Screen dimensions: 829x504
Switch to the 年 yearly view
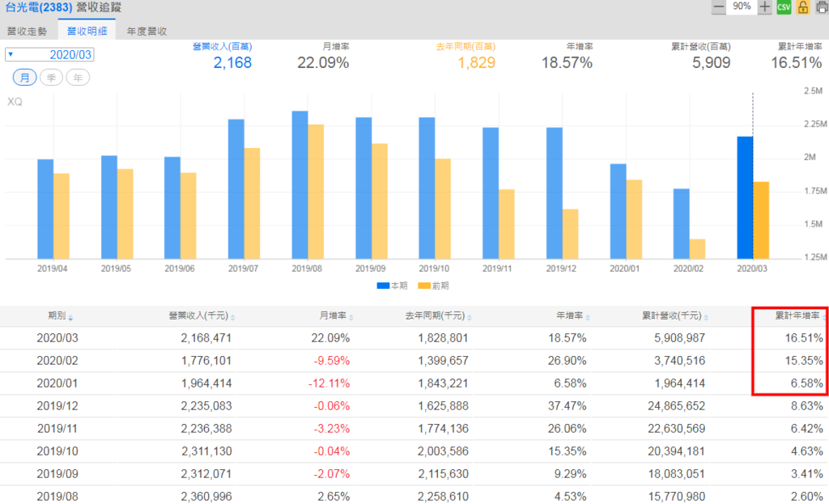[78, 78]
